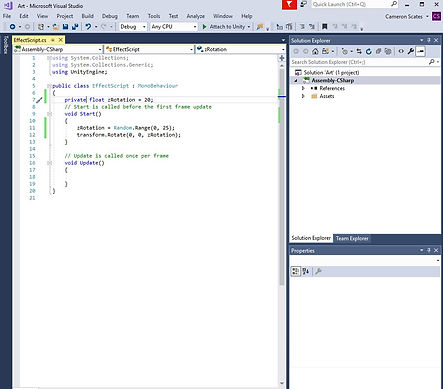Switch to the Team Explorer tab
Image resolution: width=443 pixels, height=389 pixels.
(x=352, y=238)
